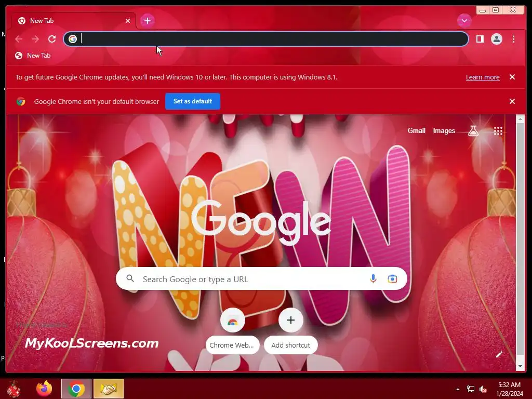This screenshot has width=532, height=399.
Task: Focus the Chrome address bar
Action: pyautogui.click(x=266, y=39)
